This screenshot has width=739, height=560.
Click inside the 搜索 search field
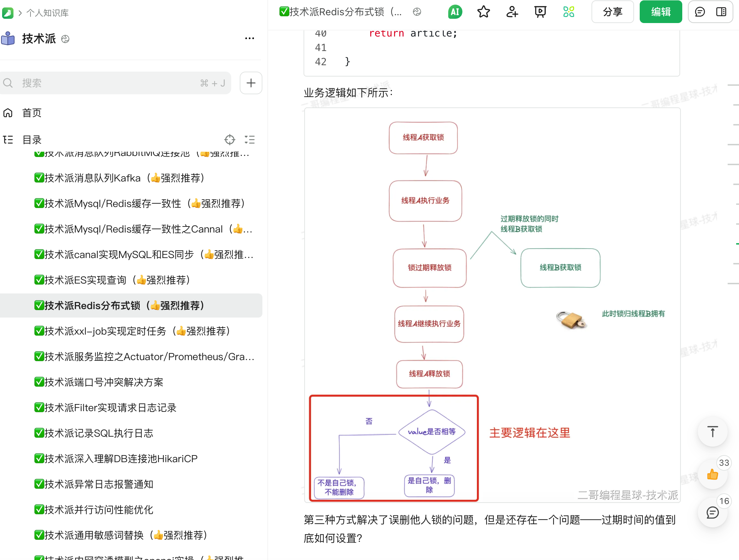[x=106, y=83]
